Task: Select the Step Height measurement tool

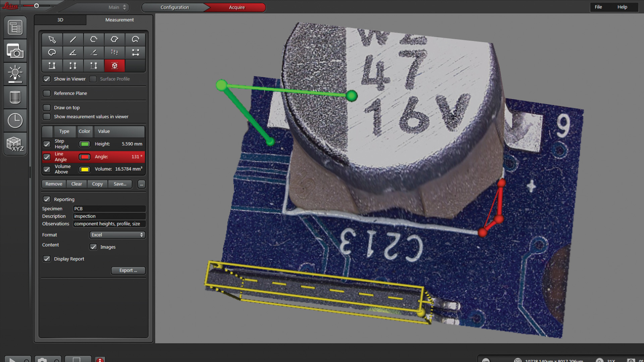Action: pyautogui.click(x=52, y=65)
